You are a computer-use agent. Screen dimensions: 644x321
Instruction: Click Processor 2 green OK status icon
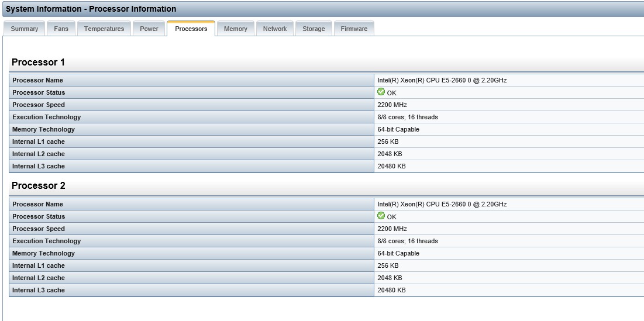tap(381, 216)
